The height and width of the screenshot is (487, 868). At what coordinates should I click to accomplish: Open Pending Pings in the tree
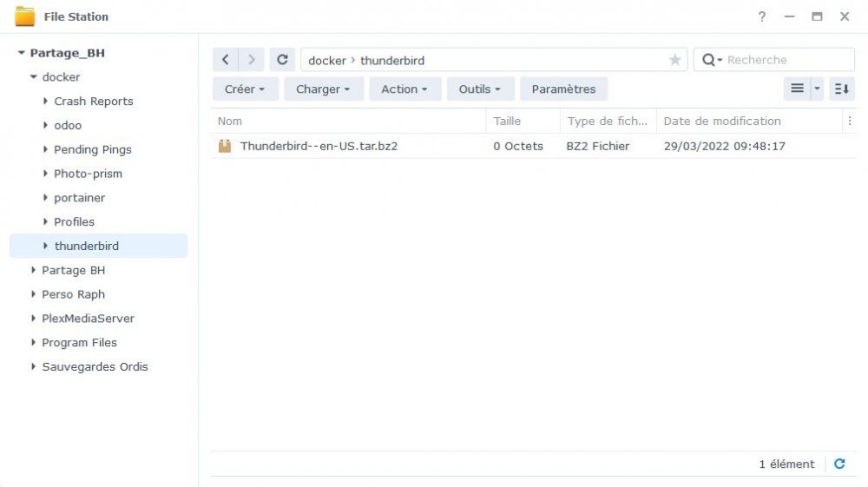pyautogui.click(x=93, y=149)
